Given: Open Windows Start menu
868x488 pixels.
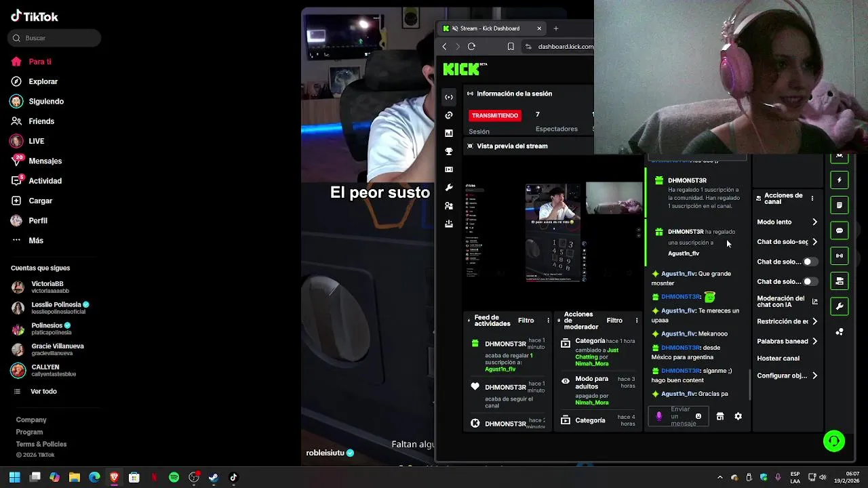Looking at the screenshot, I should [15, 477].
